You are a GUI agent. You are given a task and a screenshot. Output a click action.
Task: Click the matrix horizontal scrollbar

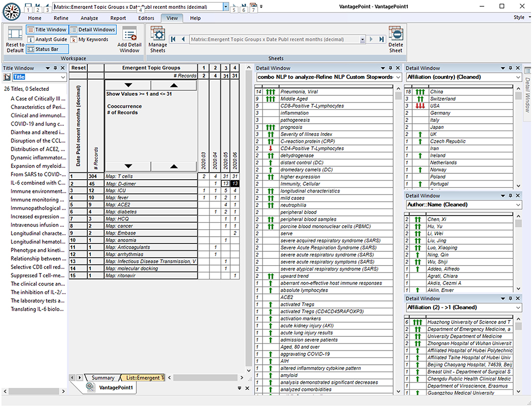point(205,378)
